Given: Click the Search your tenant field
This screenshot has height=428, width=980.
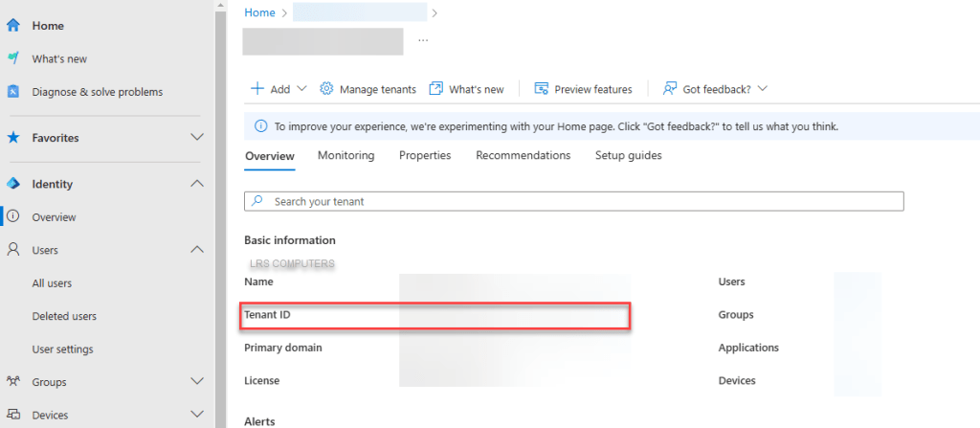Looking at the screenshot, I should pyautogui.click(x=574, y=202).
